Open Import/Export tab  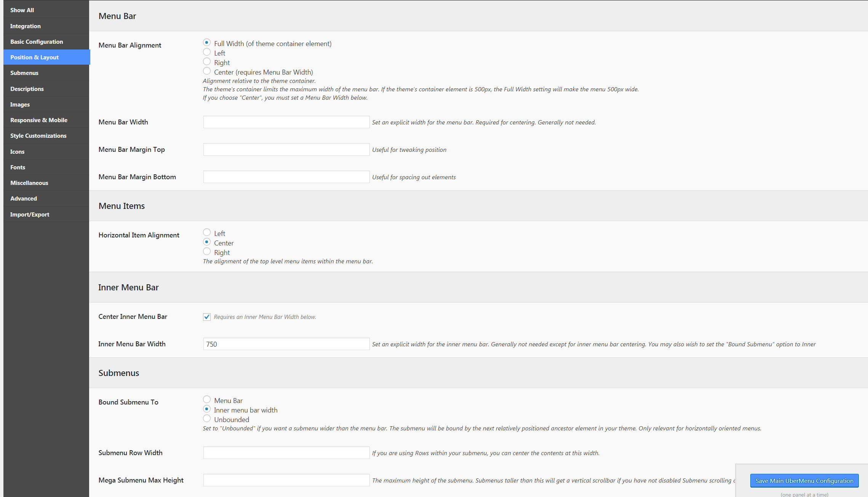pos(30,215)
